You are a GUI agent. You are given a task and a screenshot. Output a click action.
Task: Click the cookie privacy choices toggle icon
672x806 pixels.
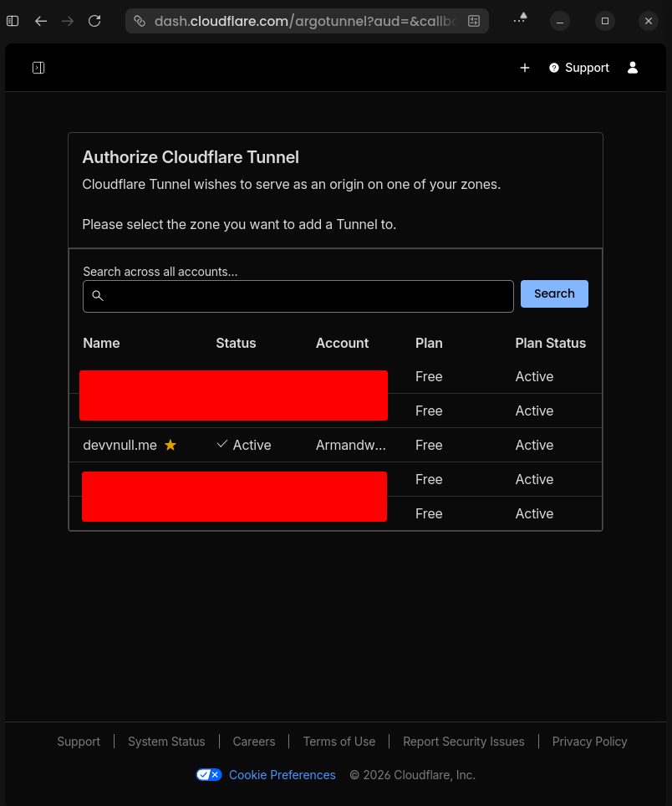tap(209, 774)
